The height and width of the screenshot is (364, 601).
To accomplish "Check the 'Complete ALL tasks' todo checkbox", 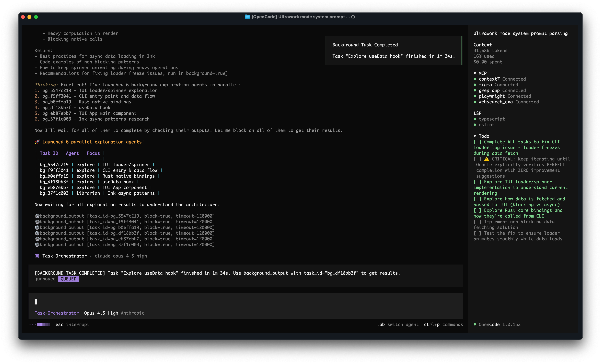I will click(x=477, y=142).
